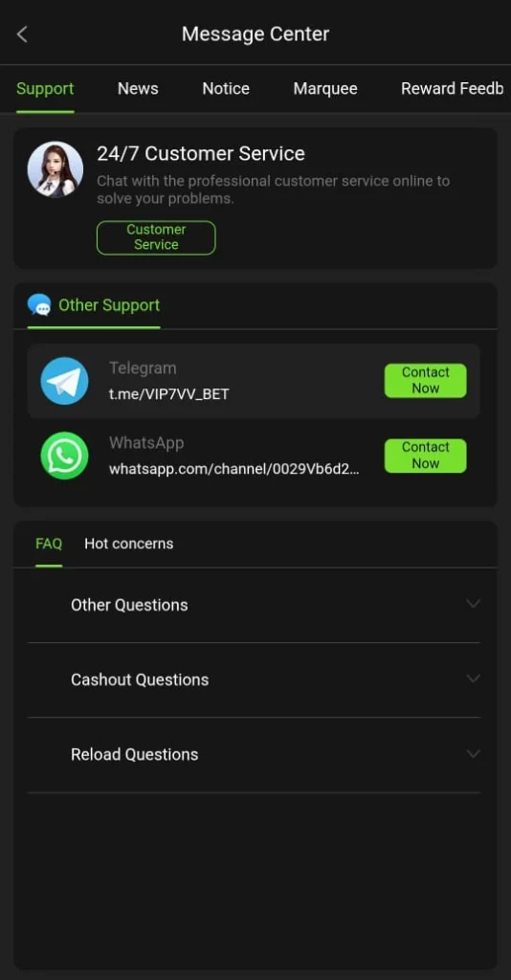This screenshot has height=980, width=511.
Task: Select the Support tab
Action: pyautogui.click(x=45, y=89)
